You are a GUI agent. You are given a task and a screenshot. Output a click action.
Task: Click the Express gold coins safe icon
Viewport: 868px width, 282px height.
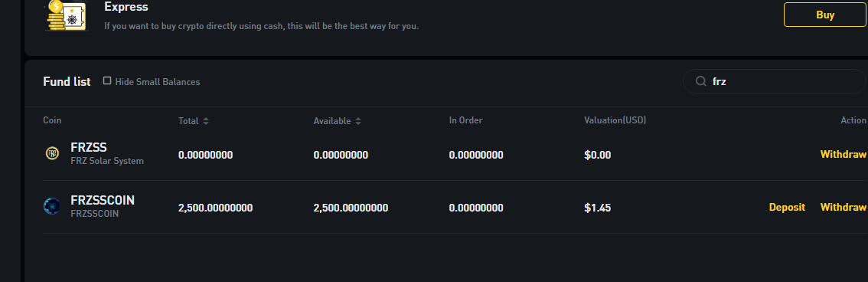tap(67, 15)
